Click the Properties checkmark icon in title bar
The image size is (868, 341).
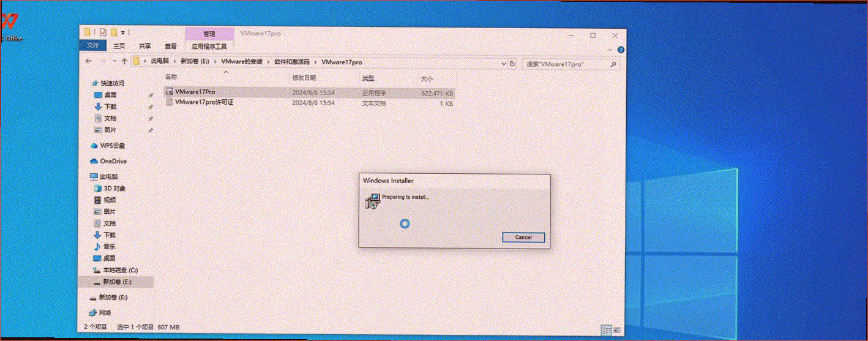click(x=103, y=32)
